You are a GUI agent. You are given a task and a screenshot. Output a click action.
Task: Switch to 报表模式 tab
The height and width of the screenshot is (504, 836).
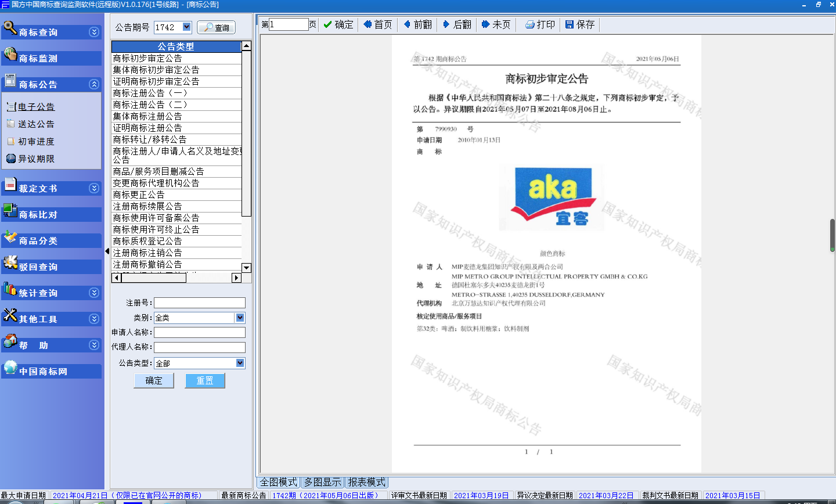point(366,482)
